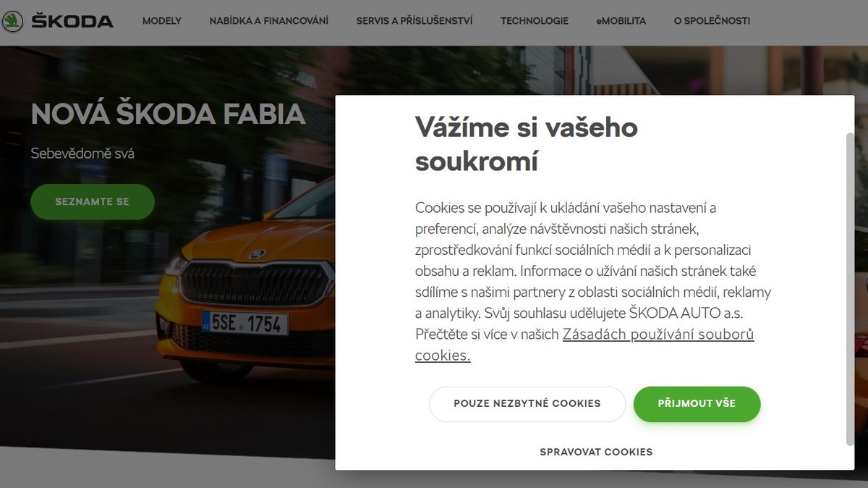Image resolution: width=868 pixels, height=488 pixels.
Task: Click the 5SE 1754 license plate
Action: coord(244,324)
